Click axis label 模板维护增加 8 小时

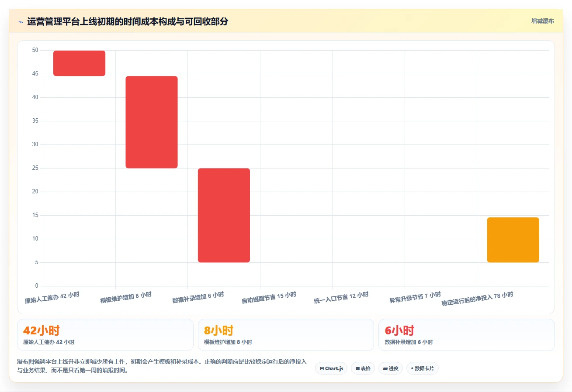pyautogui.click(x=126, y=298)
